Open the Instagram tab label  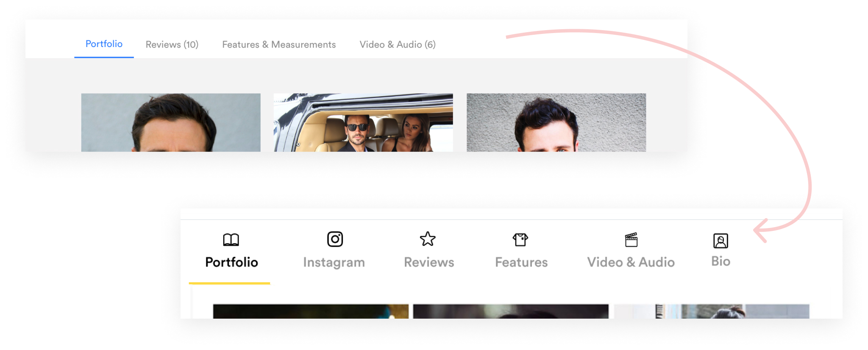pyautogui.click(x=334, y=263)
